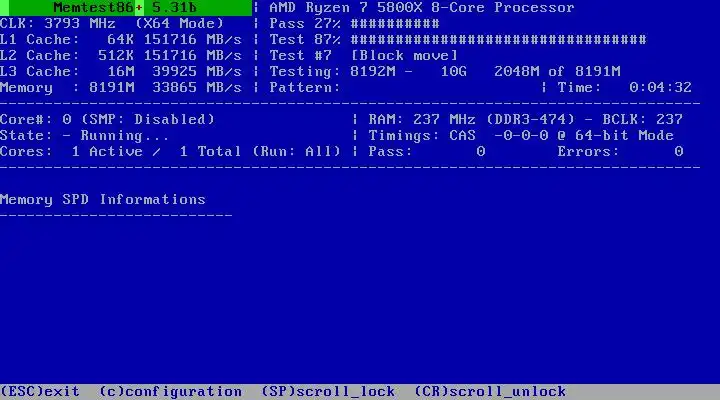Click the CLK: 3793 MHz reading
Image resolution: width=720 pixels, height=400 pixels.
pos(57,23)
